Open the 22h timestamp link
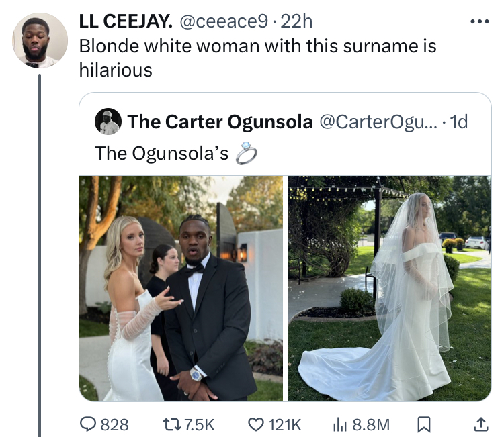504x437 pixels. coord(296,21)
